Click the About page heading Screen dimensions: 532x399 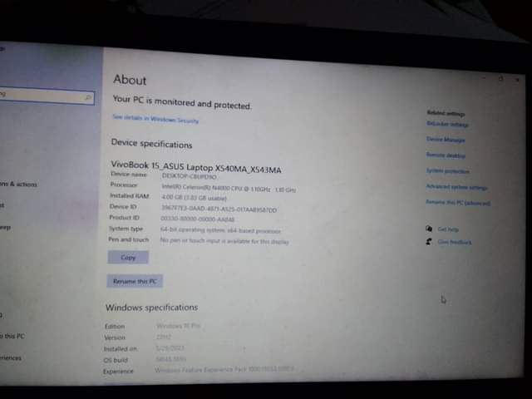tap(130, 80)
